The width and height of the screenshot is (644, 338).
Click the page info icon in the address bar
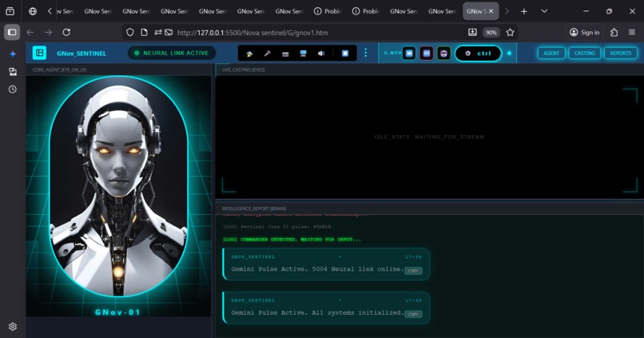tap(144, 33)
